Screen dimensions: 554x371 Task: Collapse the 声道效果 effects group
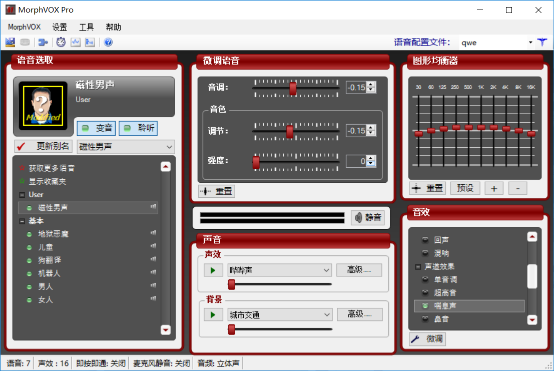(x=418, y=267)
